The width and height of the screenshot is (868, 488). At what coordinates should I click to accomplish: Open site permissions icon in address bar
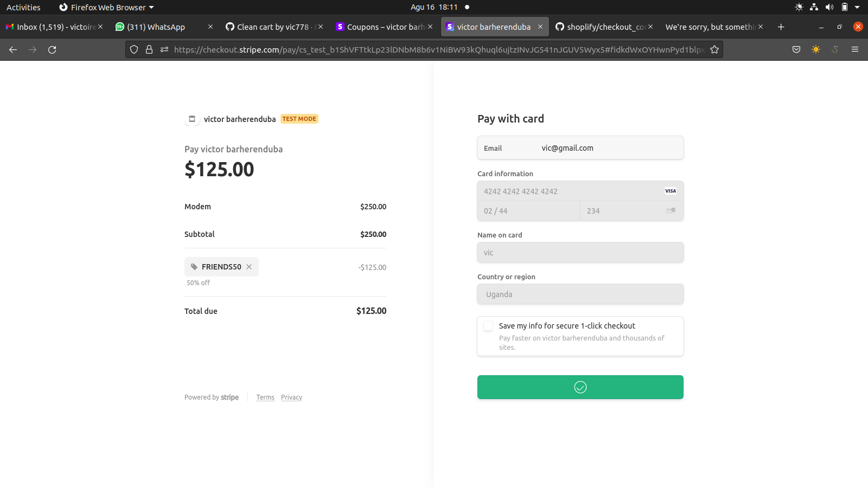click(x=164, y=49)
